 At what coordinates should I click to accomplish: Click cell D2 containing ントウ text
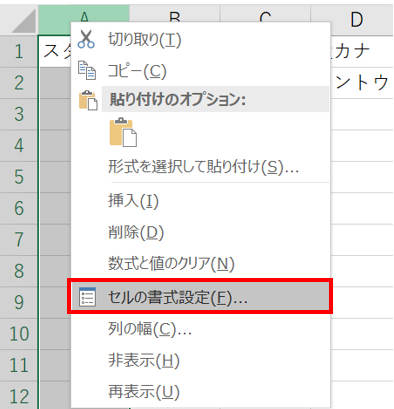[x=362, y=83]
